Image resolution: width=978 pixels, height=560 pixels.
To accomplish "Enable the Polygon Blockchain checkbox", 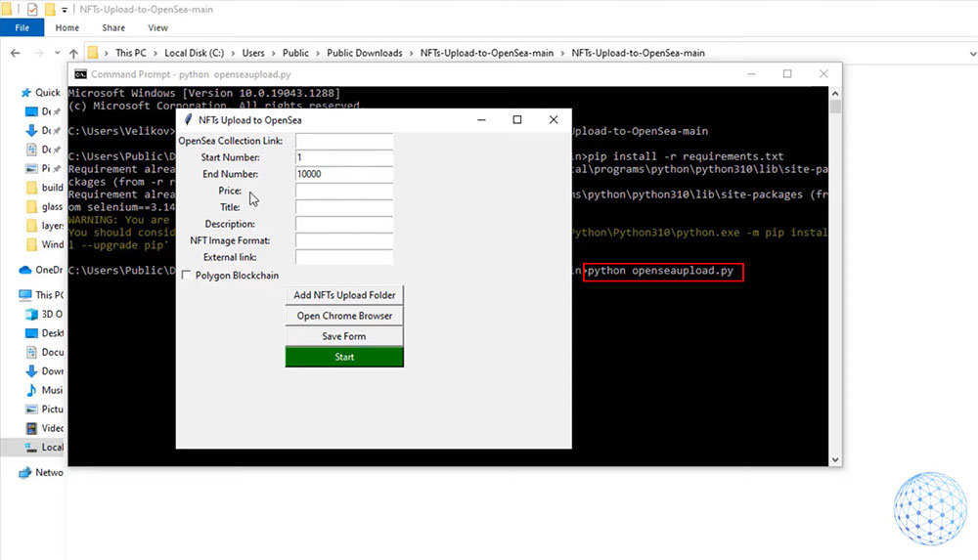I will point(186,275).
